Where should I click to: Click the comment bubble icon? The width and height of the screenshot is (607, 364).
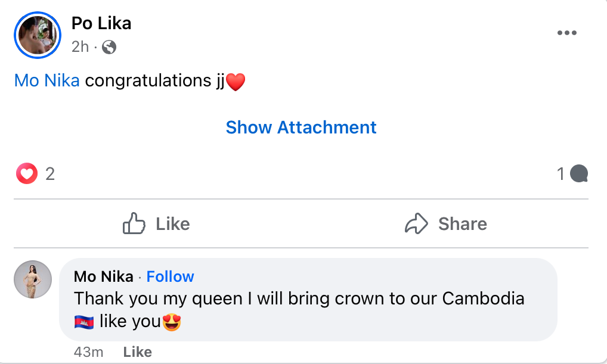pos(579,174)
